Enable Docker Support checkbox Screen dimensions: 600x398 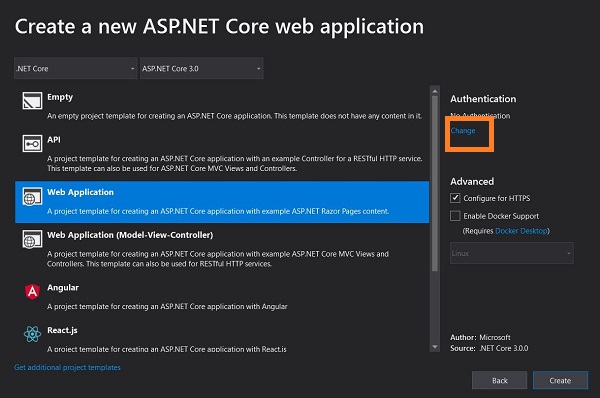(455, 216)
